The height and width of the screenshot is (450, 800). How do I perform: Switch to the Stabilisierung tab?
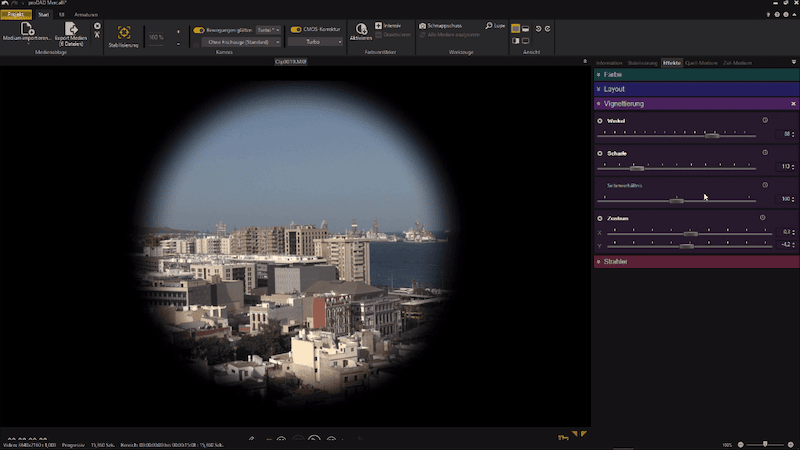(x=643, y=62)
